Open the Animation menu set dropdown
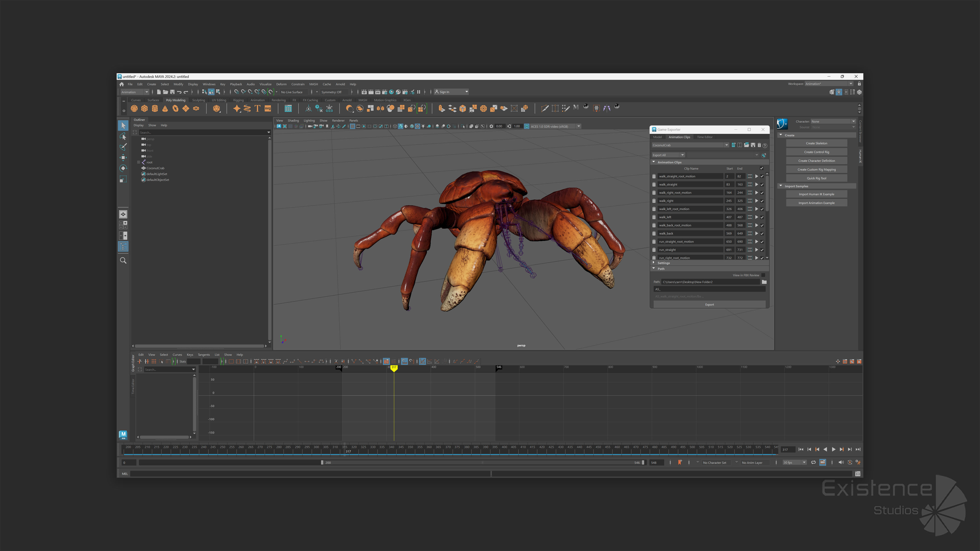This screenshot has height=551, width=980. tap(135, 92)
